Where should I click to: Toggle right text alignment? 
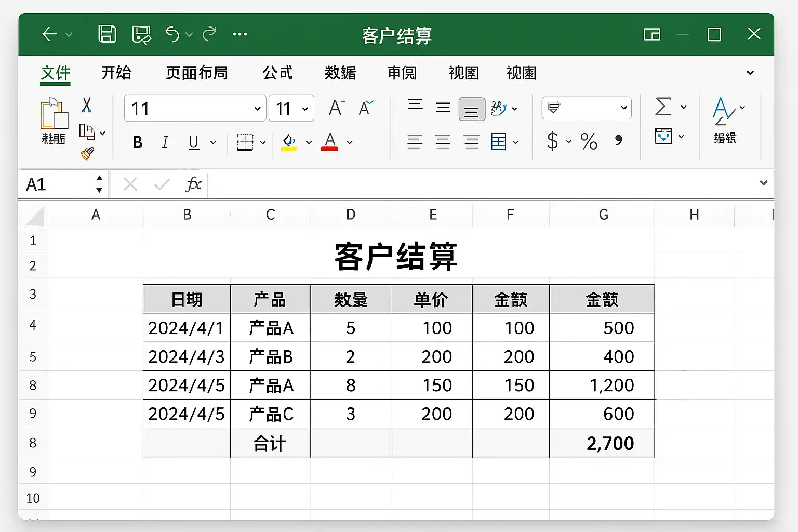[472, 141]
